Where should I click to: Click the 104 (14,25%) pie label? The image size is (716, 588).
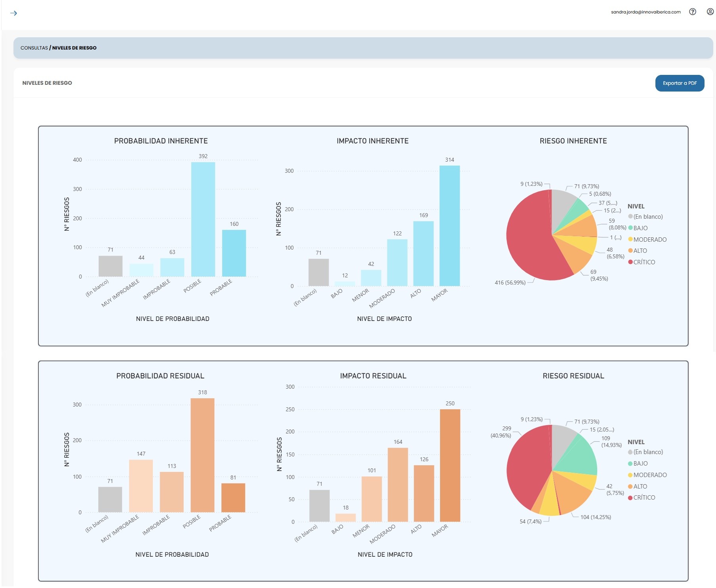click(596, 517)
